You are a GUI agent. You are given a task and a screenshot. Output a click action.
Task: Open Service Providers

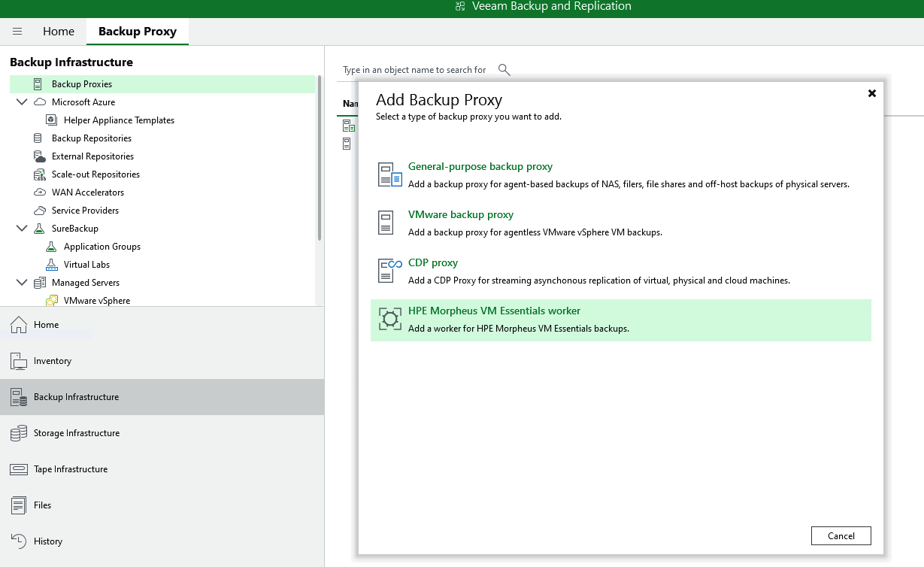click(x=85, y=211)
